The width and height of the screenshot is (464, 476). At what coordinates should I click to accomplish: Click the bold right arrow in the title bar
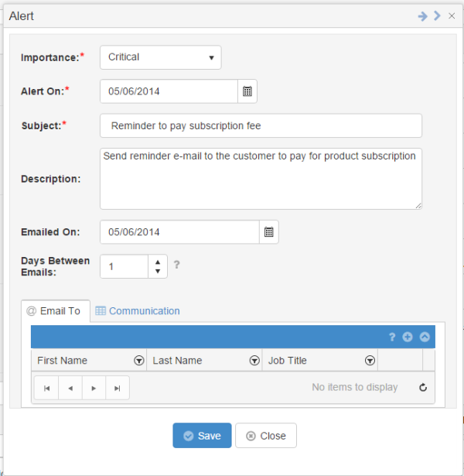click(x=422, y=15)
